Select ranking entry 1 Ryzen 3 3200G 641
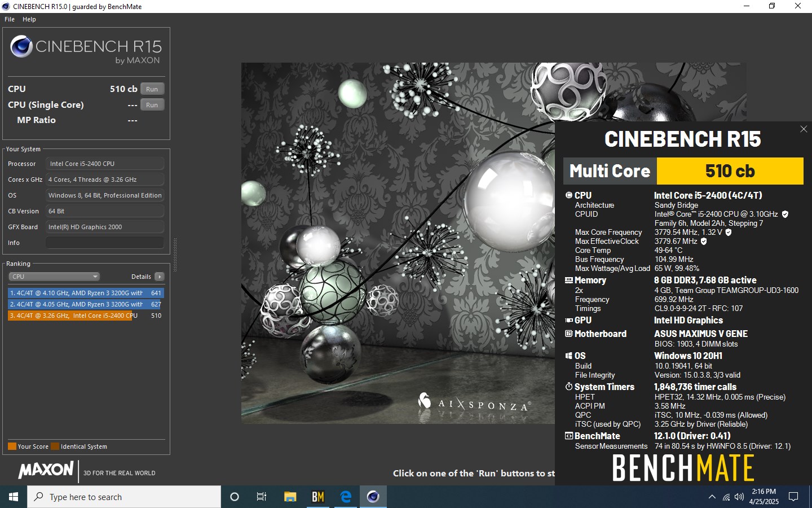The width and height of the screenshot is (812, 508). point(86,293)
